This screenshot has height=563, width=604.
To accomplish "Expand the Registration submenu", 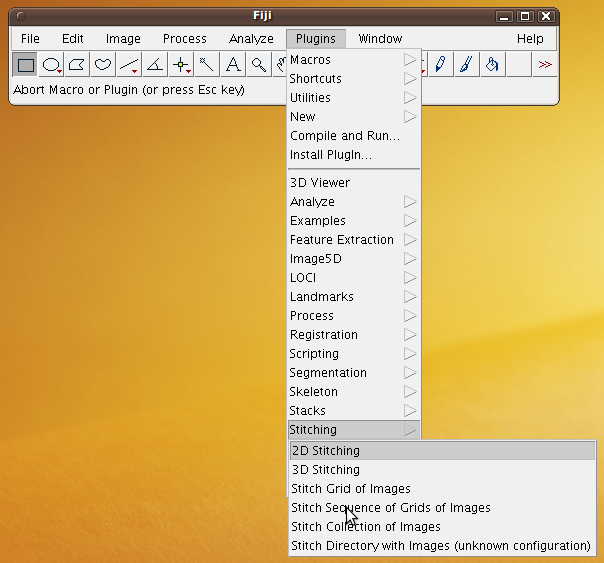I will tap(354, 335).
